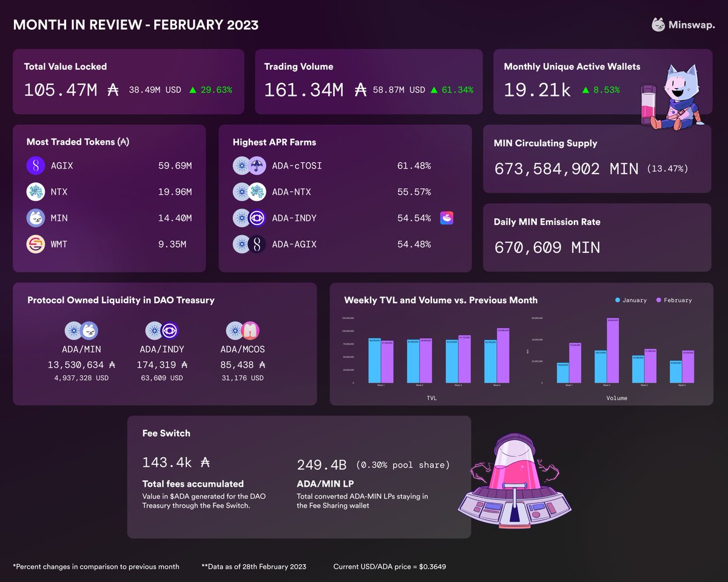Click the ADA symbol after 143.4k
This screenshot has height=582, width=728.
coord(204,463)
